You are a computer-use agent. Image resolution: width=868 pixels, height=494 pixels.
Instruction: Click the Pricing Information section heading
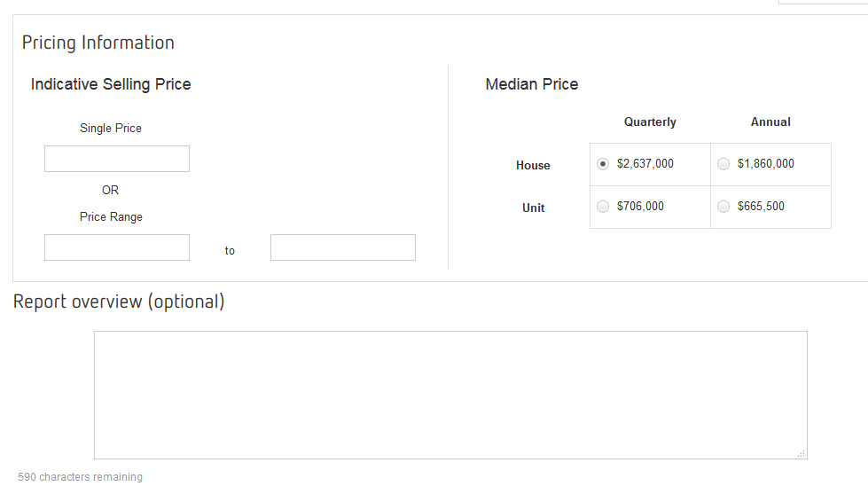point(98,43)
